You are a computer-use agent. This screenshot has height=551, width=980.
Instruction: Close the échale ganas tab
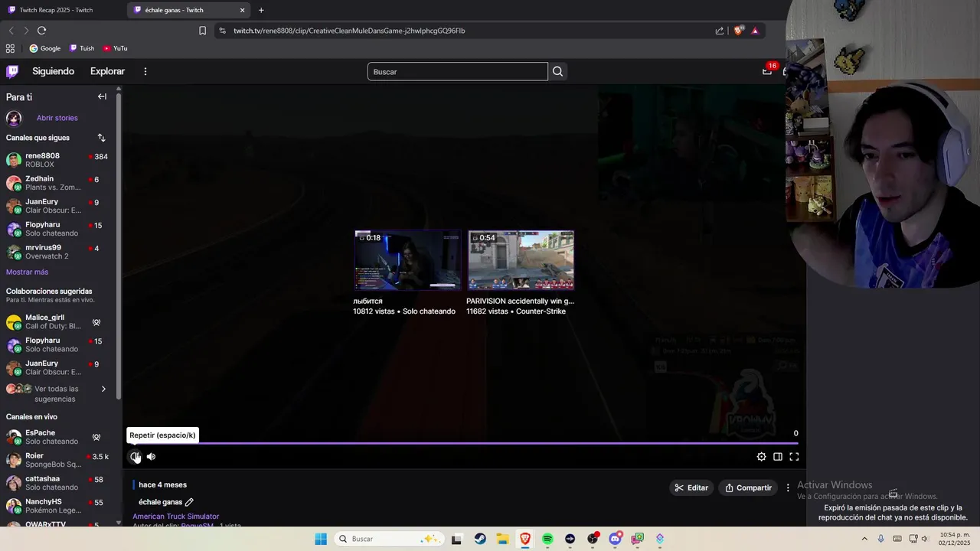[243, 10]
